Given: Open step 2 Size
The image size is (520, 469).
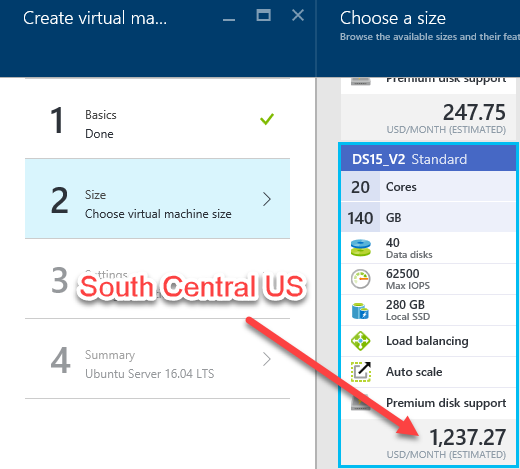Looking at the screenshot, I should coord(157,199).
